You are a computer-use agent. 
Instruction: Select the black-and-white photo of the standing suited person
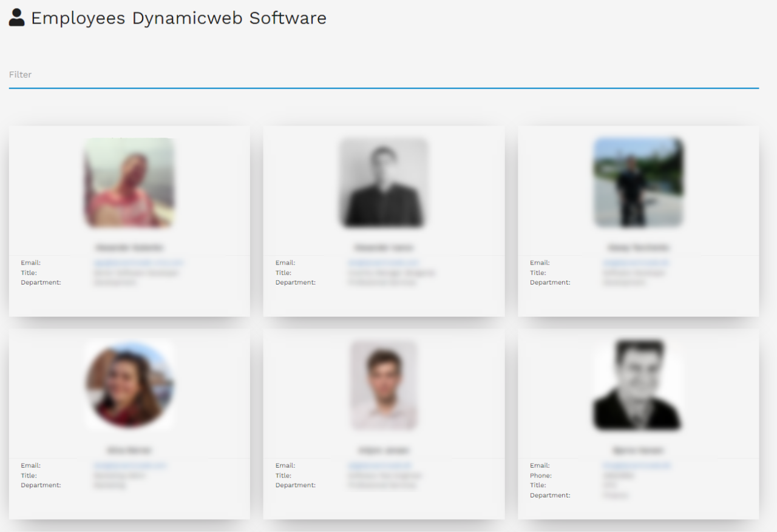pos(384,183)
